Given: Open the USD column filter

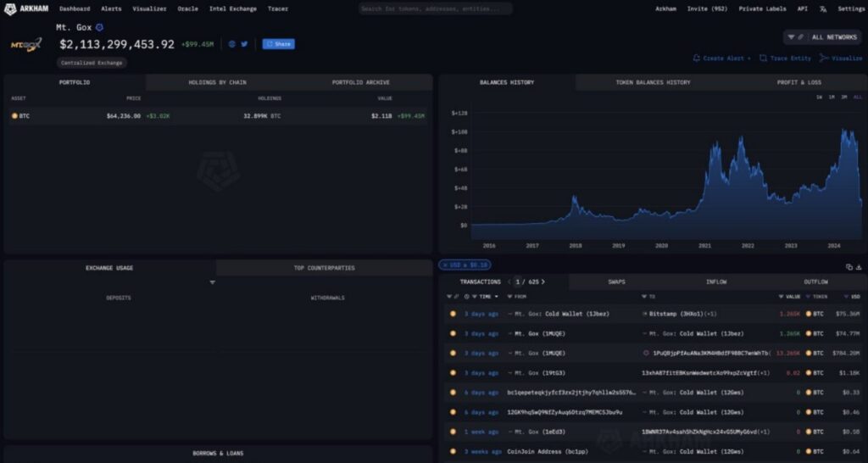Looking at the screenshot, I should click(x=847, y=297).
